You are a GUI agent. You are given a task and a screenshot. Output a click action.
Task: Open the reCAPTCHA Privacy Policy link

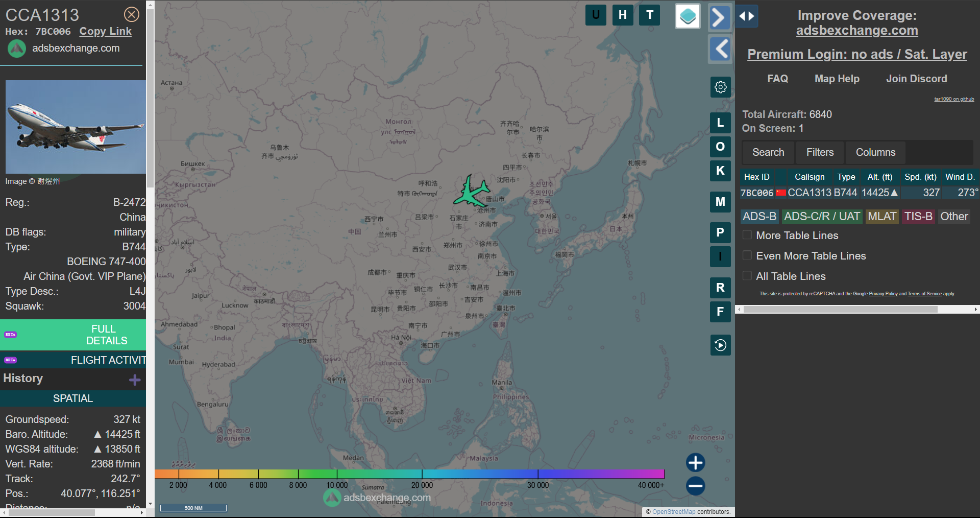pyautogui.click(x=883, y=294)
